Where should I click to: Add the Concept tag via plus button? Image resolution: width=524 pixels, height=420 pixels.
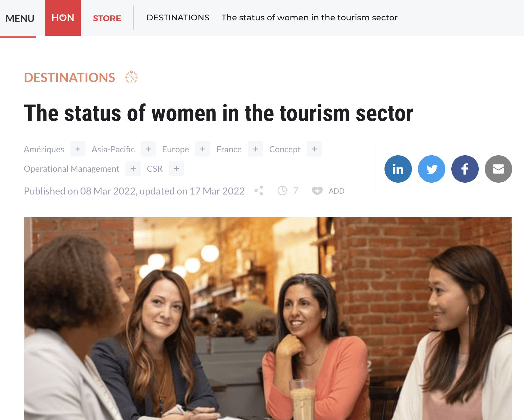point(314,149)
